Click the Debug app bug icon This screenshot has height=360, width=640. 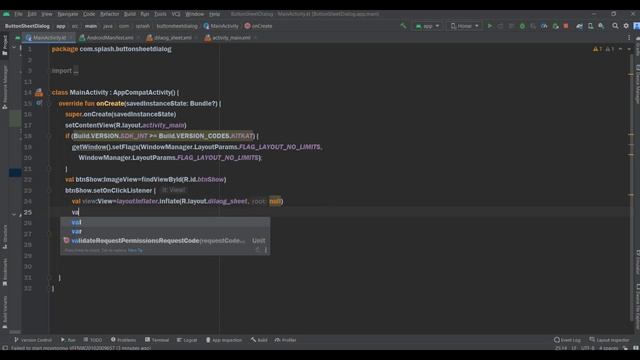(522, 26)
